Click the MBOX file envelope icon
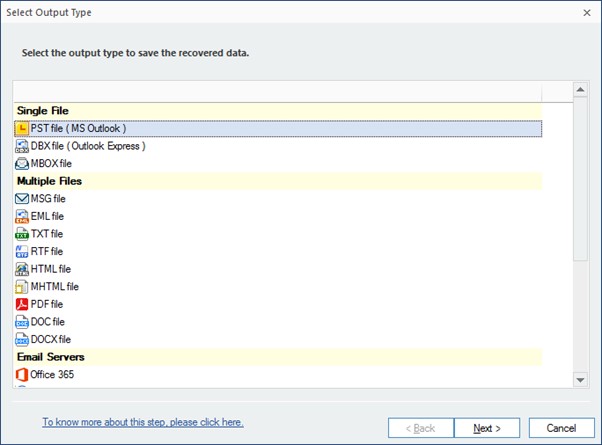Screen dimensions: 602x445 pyautogui.click(x=22, y=163)
